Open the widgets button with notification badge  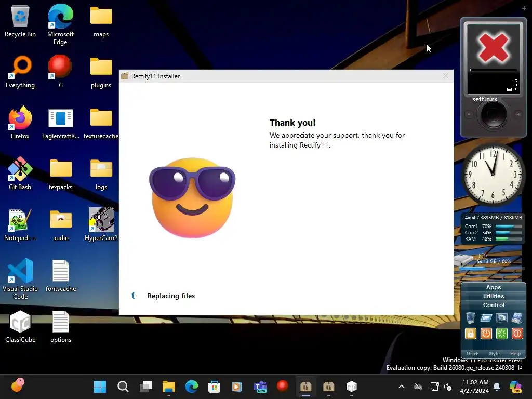[17, 386]
